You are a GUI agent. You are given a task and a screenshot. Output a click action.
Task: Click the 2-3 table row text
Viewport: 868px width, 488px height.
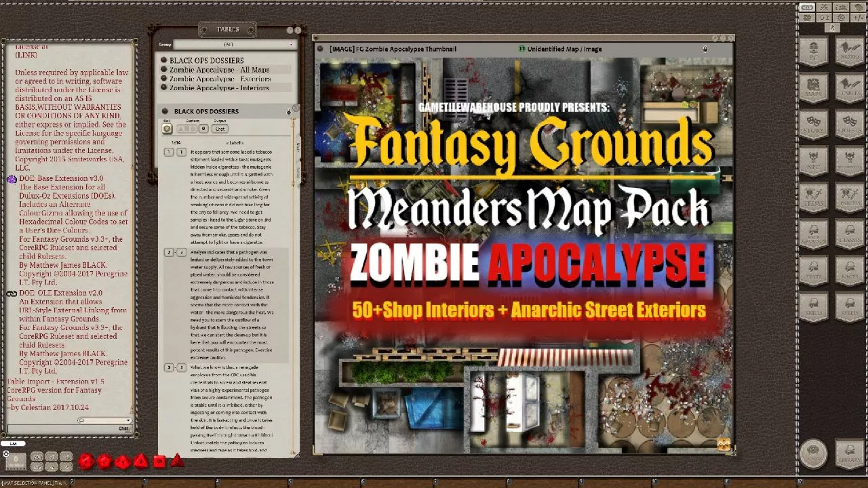coord(233,304)
